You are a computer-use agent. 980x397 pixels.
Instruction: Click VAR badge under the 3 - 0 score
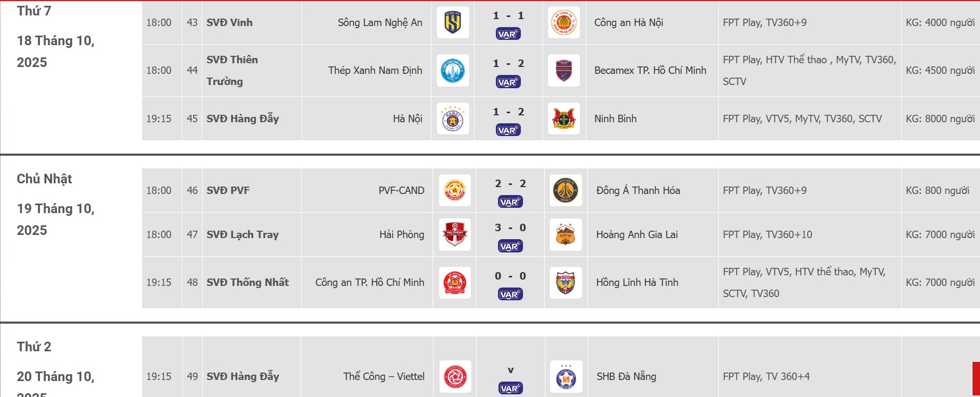pos(510,246)
